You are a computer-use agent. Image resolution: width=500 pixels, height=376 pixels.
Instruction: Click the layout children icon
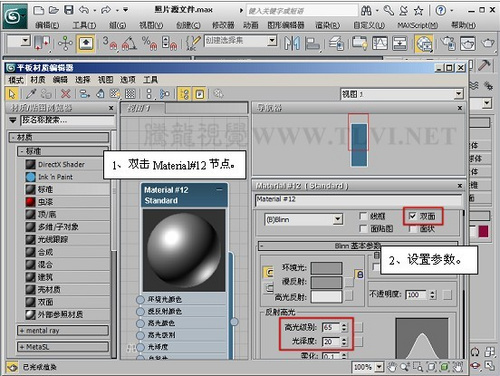[165, 94]
